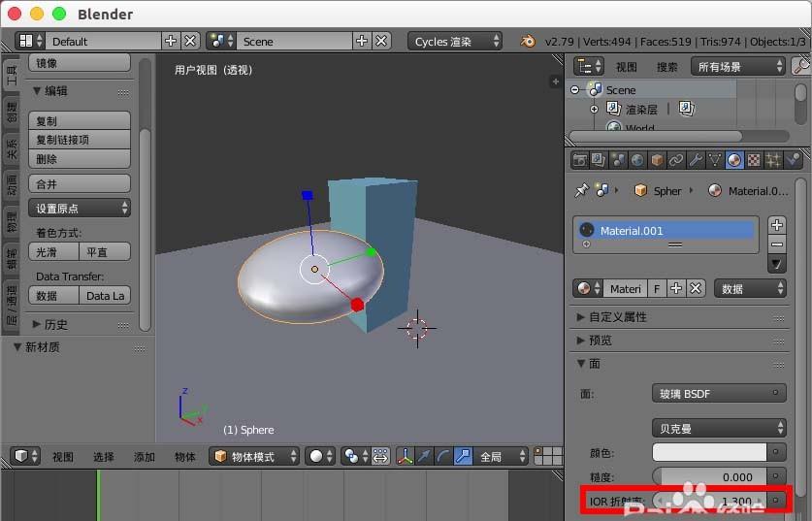Viewport: 812px width, 521px height.
Task: Unlink the material datablock with X
Action: pos(696,288)
